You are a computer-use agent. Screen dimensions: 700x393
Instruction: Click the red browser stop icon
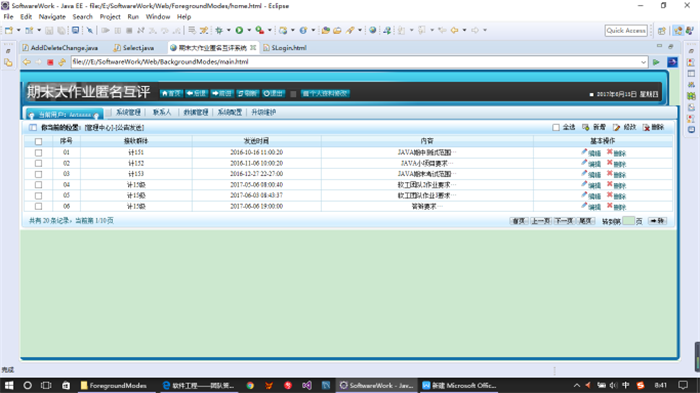tap(50, 62)
